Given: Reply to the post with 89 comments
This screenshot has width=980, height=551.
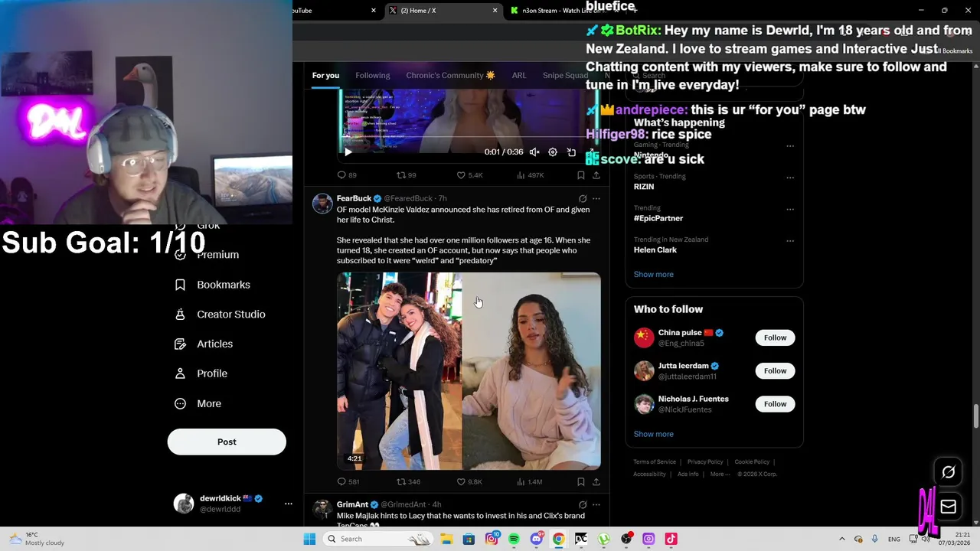Looking at the screenshot, I should [x=347, y=175].
